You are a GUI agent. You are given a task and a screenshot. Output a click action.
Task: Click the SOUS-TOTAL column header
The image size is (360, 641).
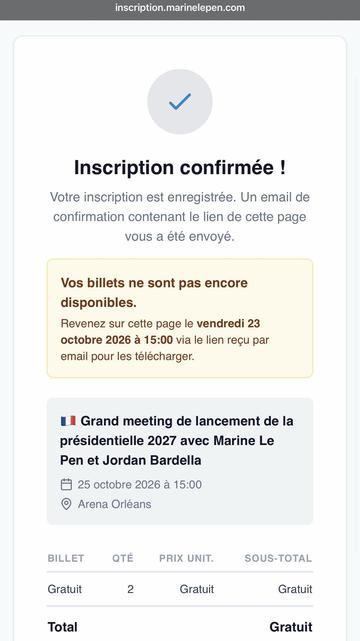(x=278, y=558)
